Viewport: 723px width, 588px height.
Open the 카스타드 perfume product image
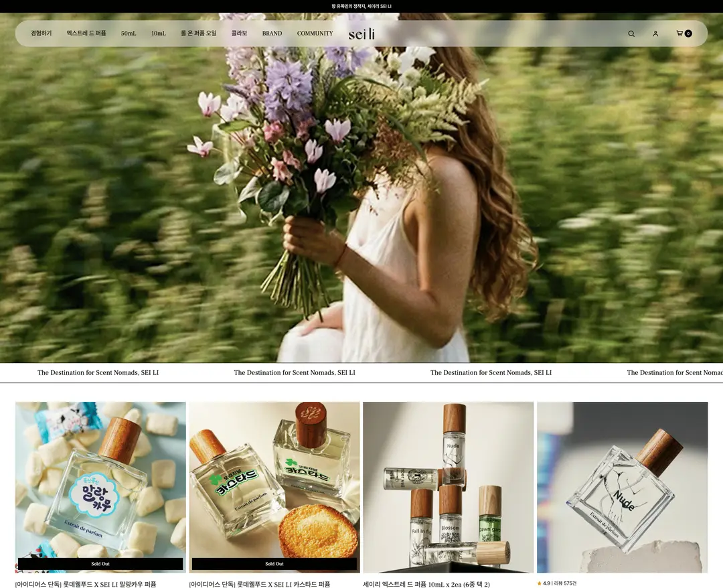click(274, 487)
